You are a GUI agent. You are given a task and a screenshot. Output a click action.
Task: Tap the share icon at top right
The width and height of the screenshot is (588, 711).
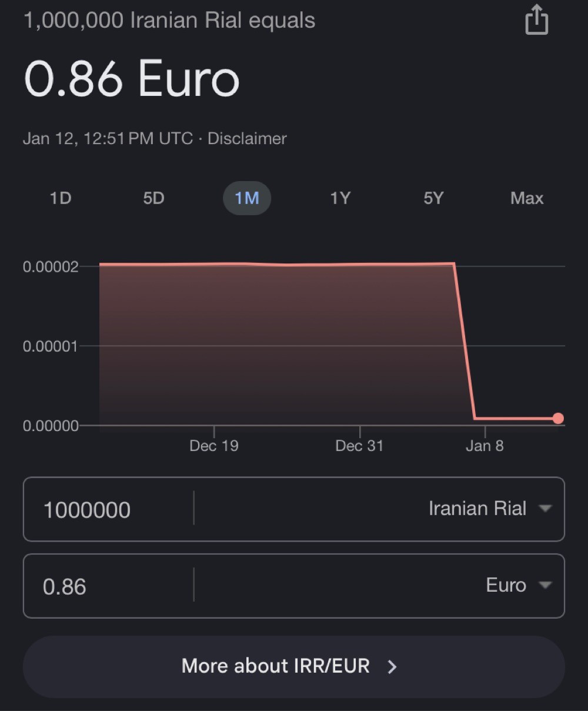(x=536, y=19)
